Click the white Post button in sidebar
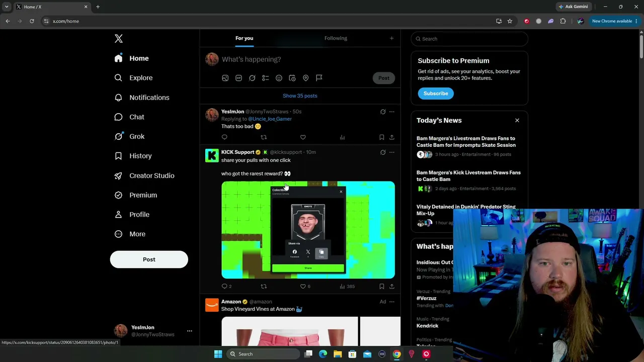This screenshot has height=362, width=644. (x=149, y=259)
